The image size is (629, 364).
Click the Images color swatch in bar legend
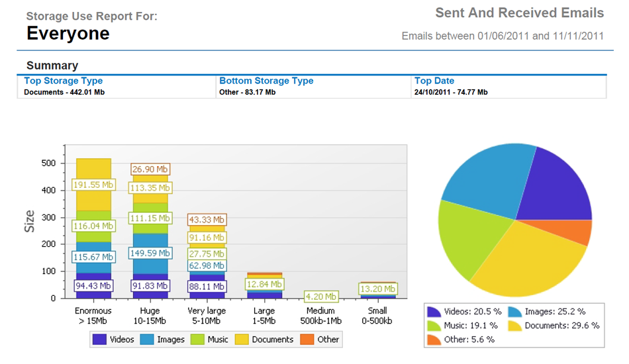(148, 340)
